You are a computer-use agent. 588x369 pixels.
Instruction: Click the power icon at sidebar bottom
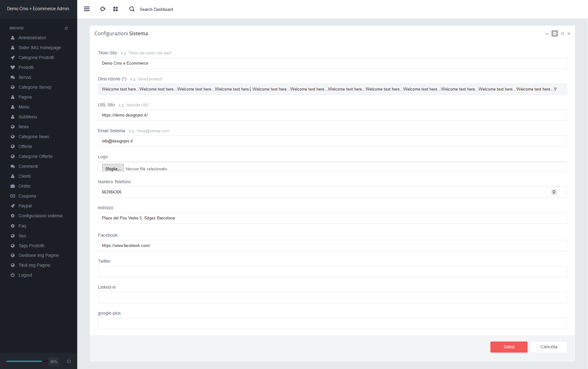(69, 361)
